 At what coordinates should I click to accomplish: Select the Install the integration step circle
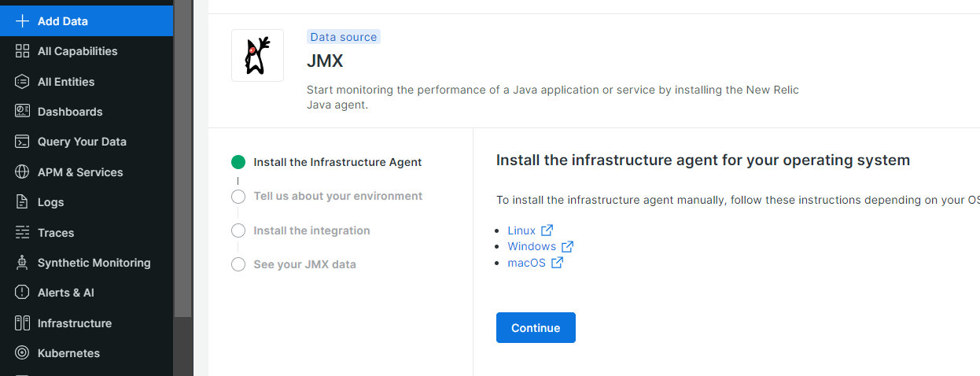click(238, 230)
